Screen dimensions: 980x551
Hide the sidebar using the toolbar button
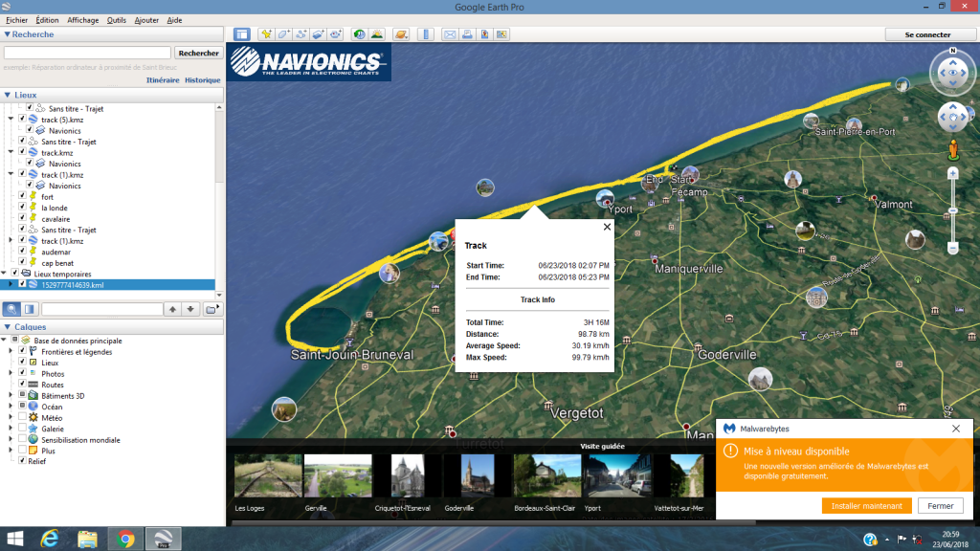coord(241,34)
